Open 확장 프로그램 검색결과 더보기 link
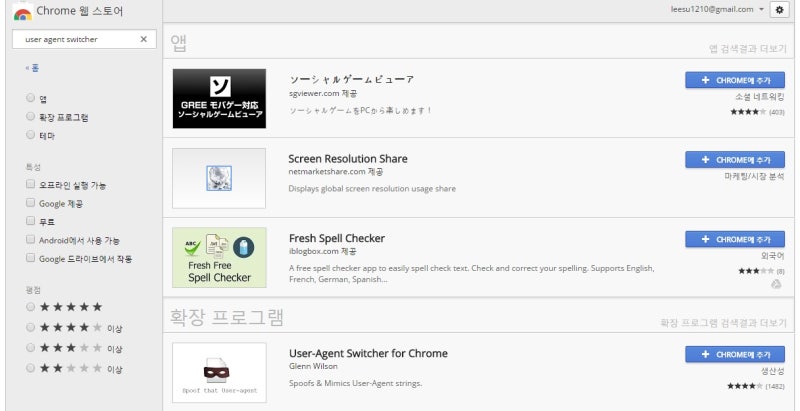This screenshot has height=411, width=800. 723,323
